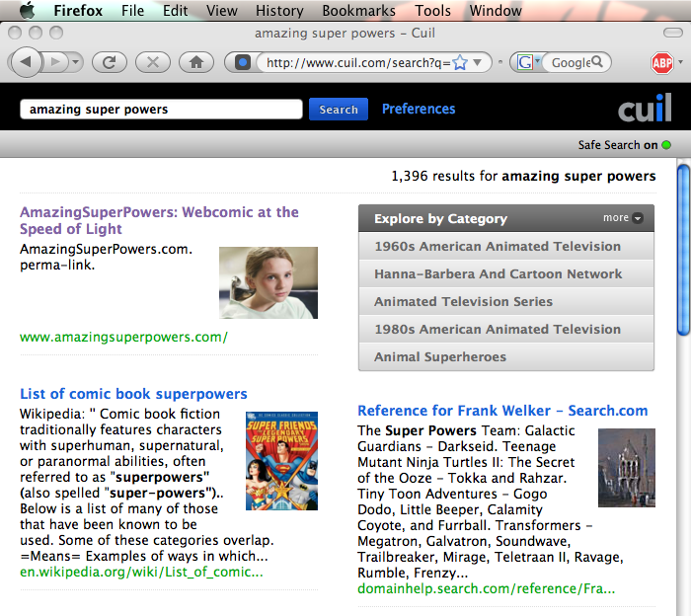Open the Tools menu
The height and width of the screenshot is (616, 691).
(432, 10)
